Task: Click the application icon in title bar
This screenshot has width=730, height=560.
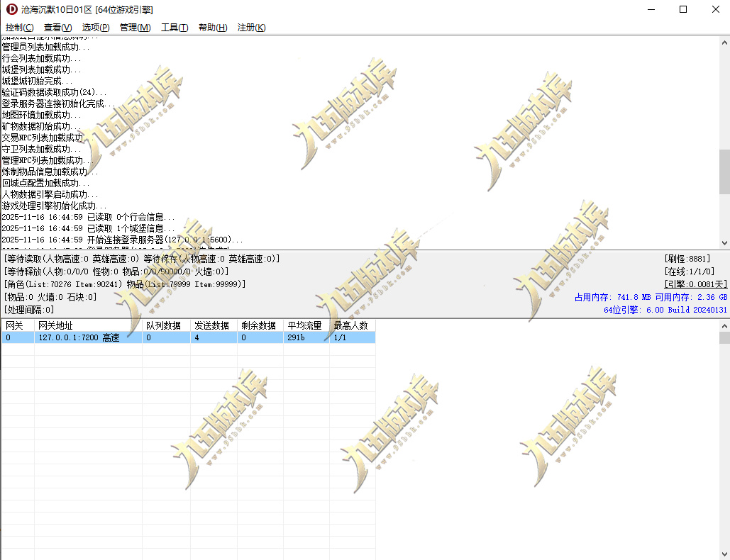Action: (11, 9)
